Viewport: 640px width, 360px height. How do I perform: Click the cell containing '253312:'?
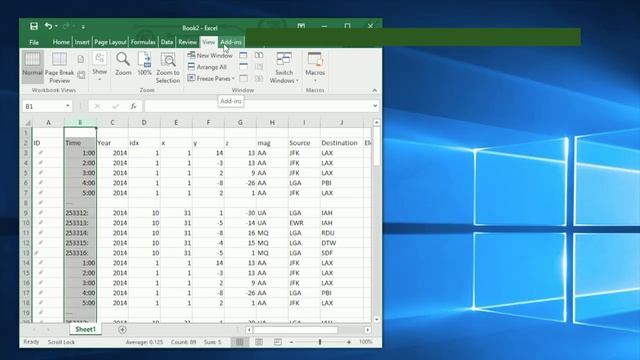[80, 213]
